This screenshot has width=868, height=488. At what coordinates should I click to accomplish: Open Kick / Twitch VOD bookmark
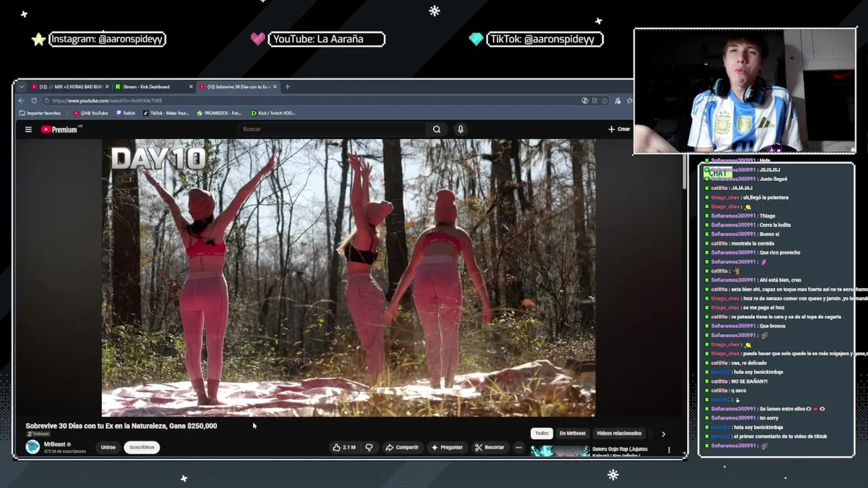[273, 113]
